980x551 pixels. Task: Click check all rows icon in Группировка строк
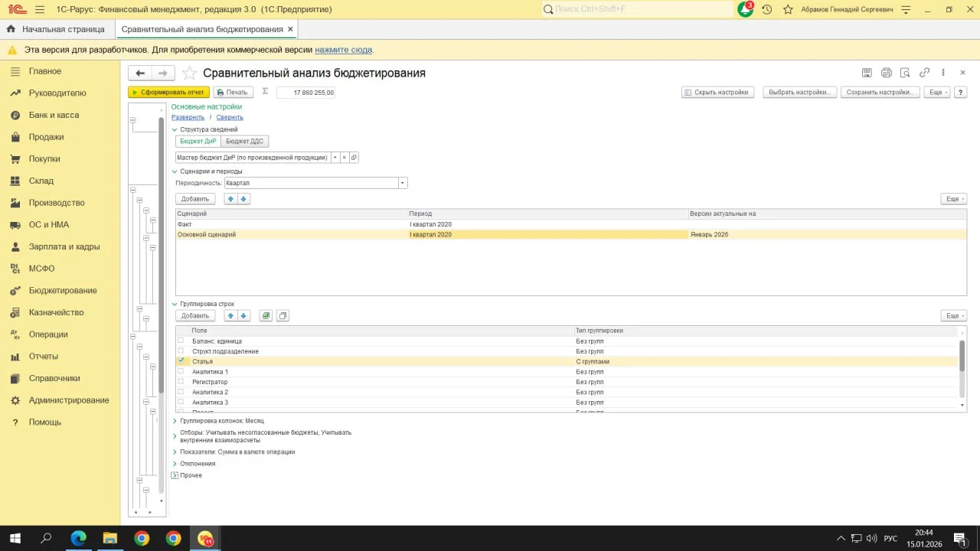[x=266, y=315]
